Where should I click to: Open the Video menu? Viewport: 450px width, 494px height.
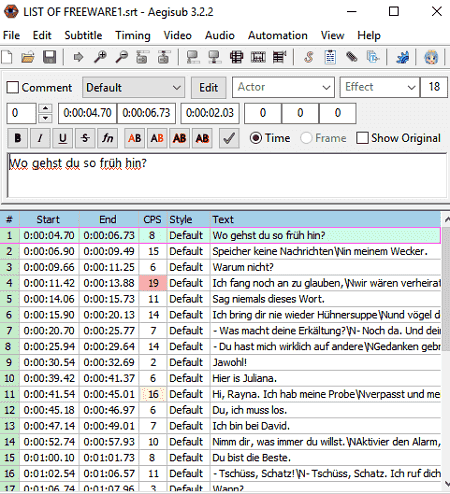click(x=178, y=35)
